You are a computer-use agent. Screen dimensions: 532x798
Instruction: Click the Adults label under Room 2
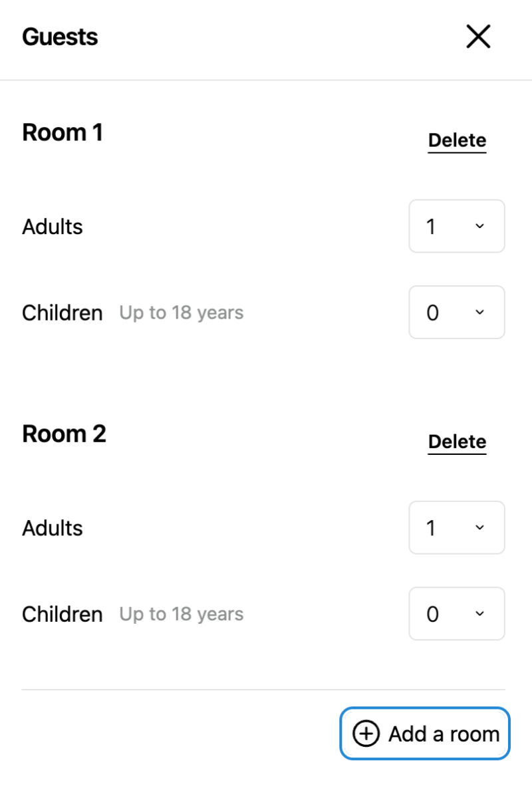coord(53,528)
